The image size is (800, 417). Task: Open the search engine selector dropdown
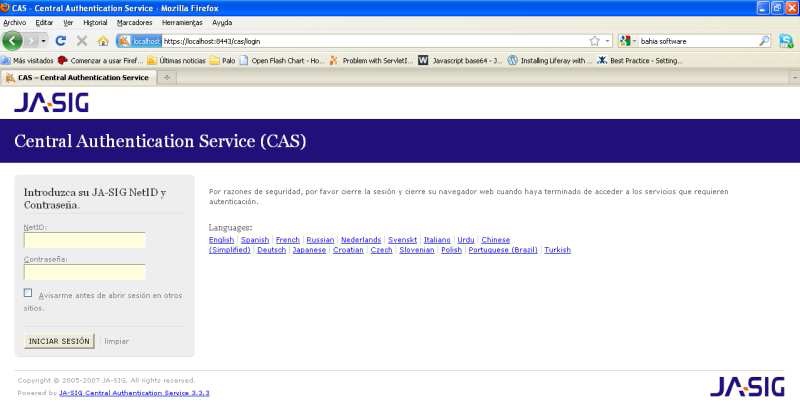(628, 41)
